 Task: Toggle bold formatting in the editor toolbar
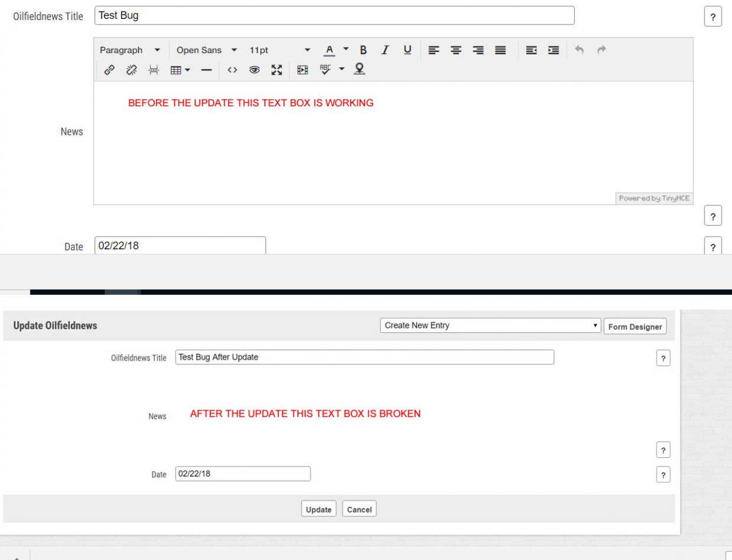point(363,50)
